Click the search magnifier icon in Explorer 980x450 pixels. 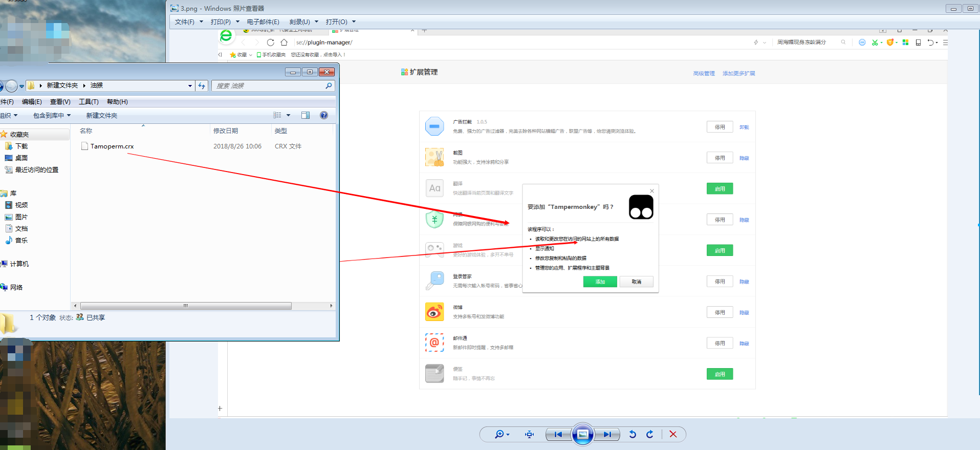[329, 86]
